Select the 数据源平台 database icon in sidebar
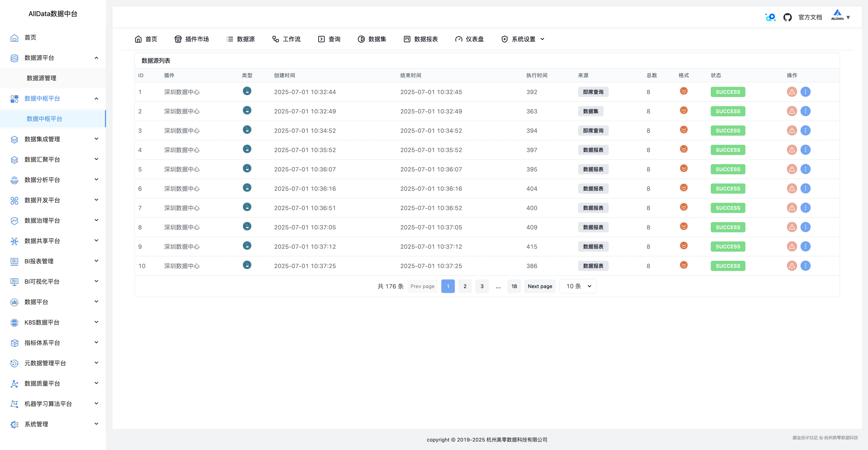 tap(14, 58)
